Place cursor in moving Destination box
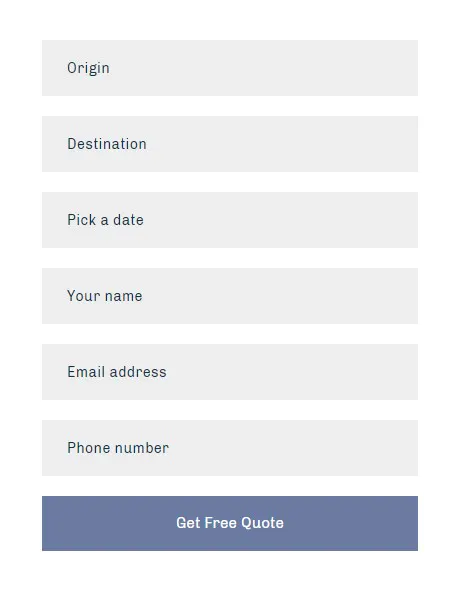This screenshot has height=592, width=454. pyautogui.click(x=230, y=144)
